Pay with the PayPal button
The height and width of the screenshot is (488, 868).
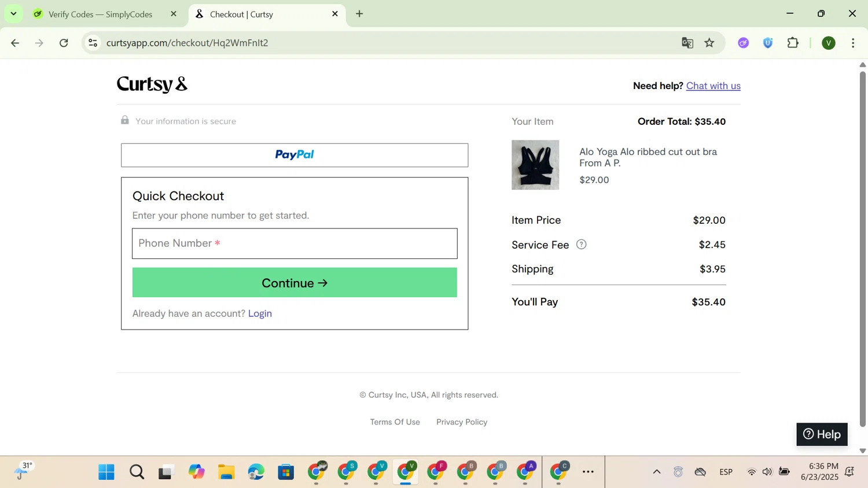295,155
